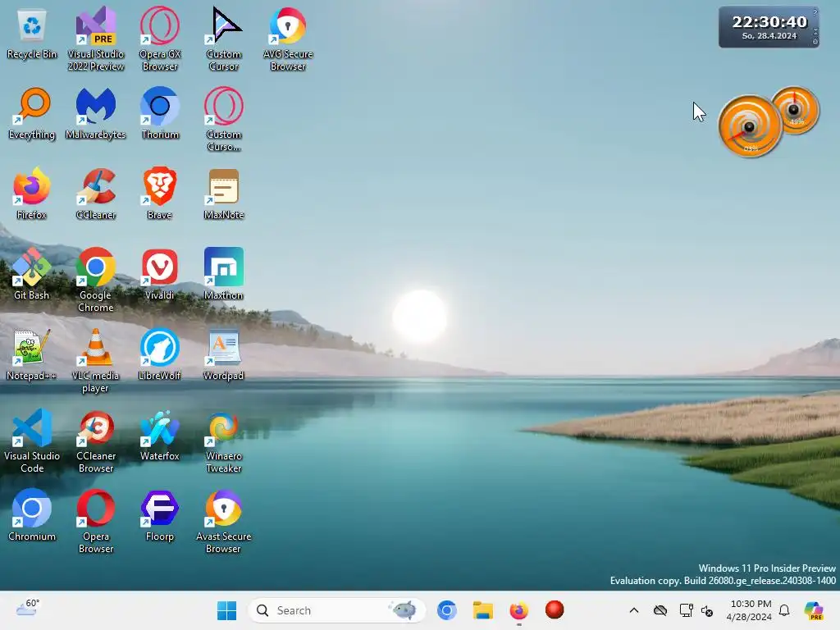The width and height of the screenshot is (840, 630).
Task: Select the Custom Curso... Opera-style icon
Action: point(224,119)
